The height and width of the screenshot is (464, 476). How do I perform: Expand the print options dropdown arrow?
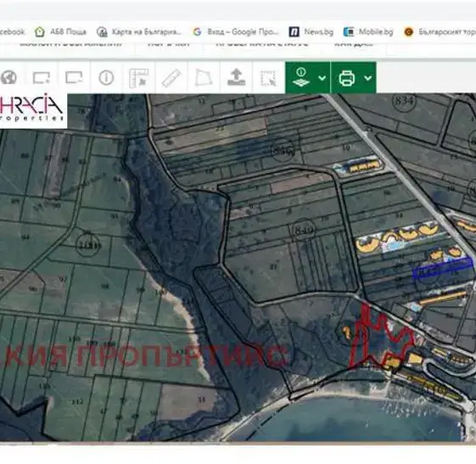tap(368, 78)
